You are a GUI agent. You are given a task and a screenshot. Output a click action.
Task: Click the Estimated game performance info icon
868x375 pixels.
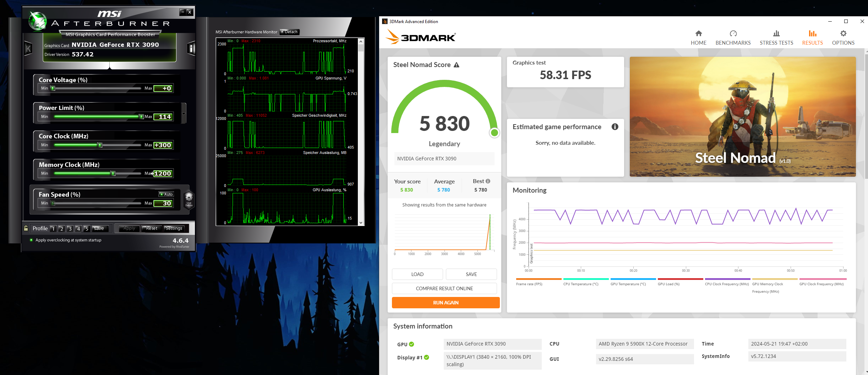[x=615, y=127]
